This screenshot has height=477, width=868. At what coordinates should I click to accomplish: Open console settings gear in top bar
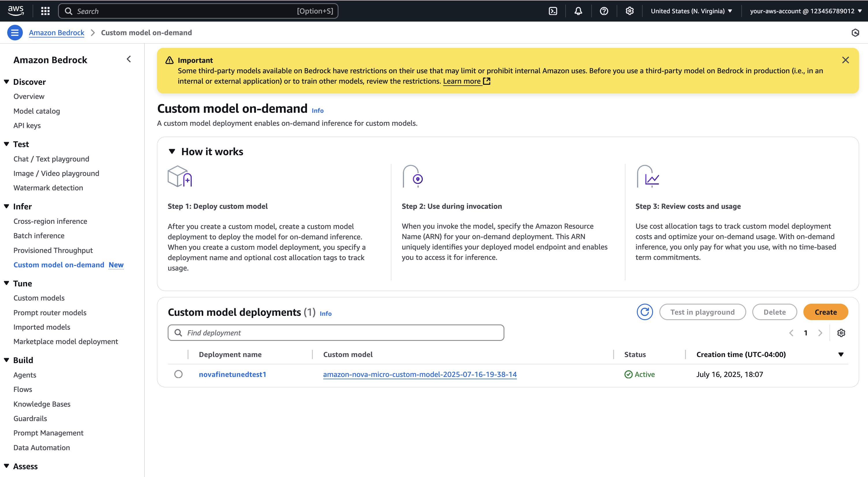[x=629, y=11]
